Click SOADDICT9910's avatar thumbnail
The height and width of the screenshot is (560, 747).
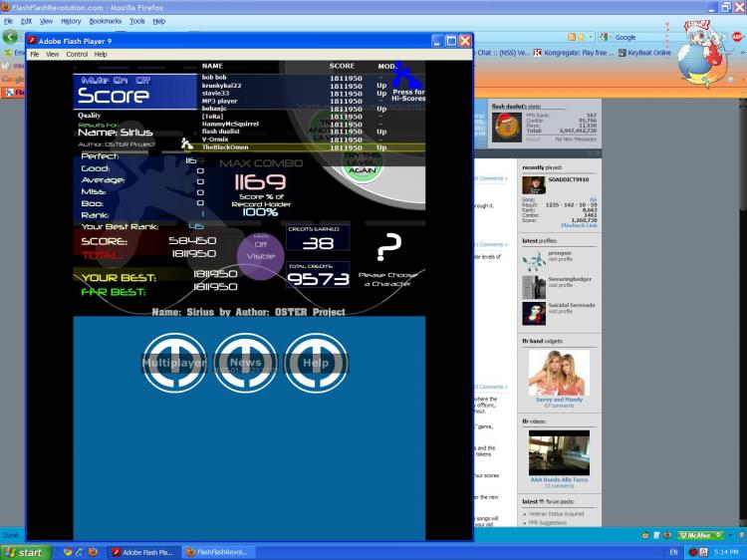[534, 185]
